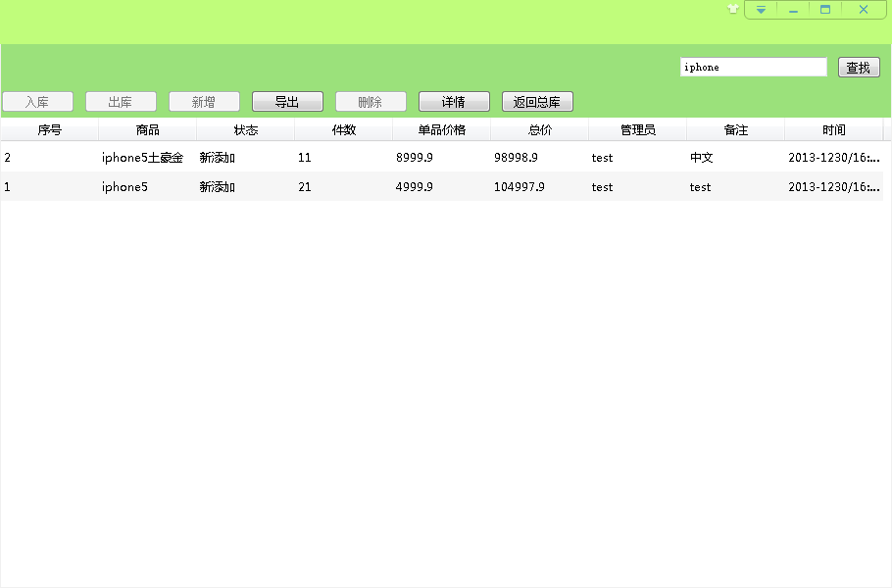
Task: Export data with the 导出 button
Action: pyautogui.click(x=287, y=102)
